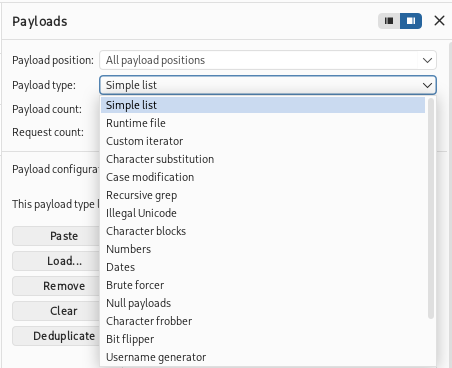Click the dropdown list vertical scrollbar
Screen dimensions: 452x368
pyautogui.click(x=431, y=208)
